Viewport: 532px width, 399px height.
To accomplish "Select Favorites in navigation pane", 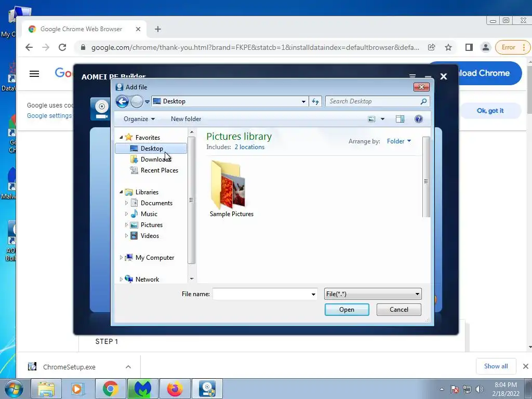I will (148, 137).
